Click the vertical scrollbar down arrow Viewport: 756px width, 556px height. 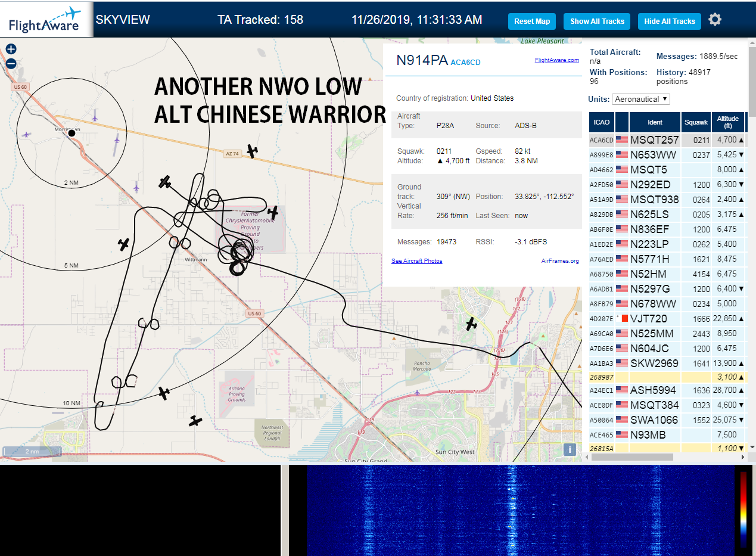[x=752, y=448]
